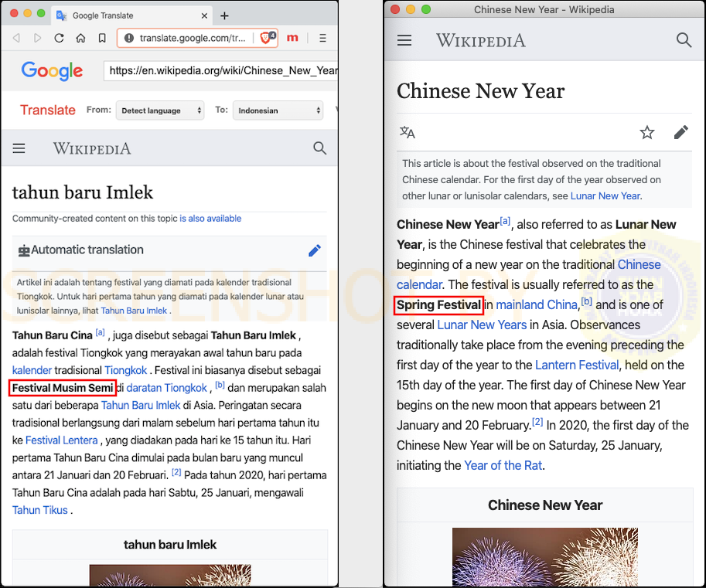This screenshot has height=588, width=706.
Task: Follow the 'daratan Tiongkok' link
Action: (166, 388)
